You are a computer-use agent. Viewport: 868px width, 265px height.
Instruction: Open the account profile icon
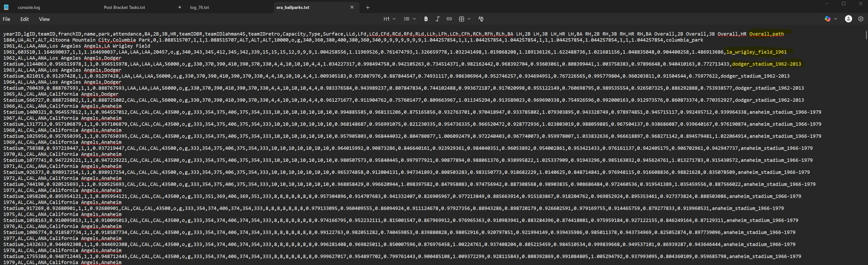[848, 19]
